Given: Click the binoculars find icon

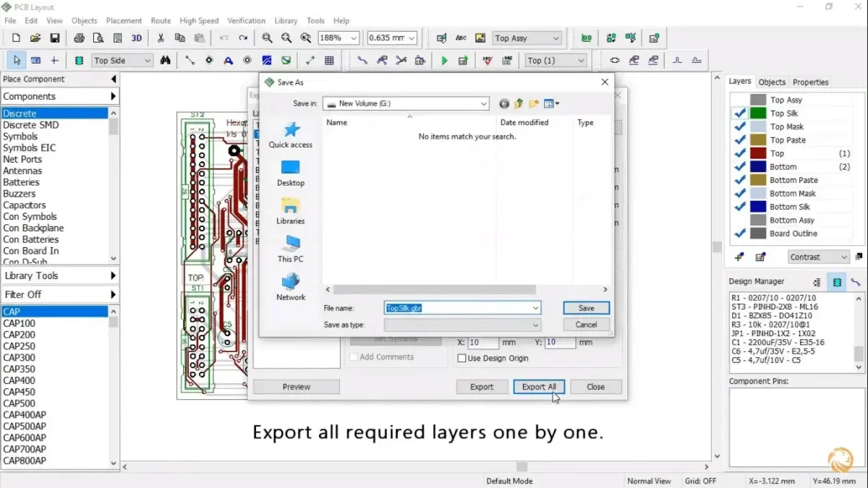Looking at the screenshot, I should tap(166, 61).
